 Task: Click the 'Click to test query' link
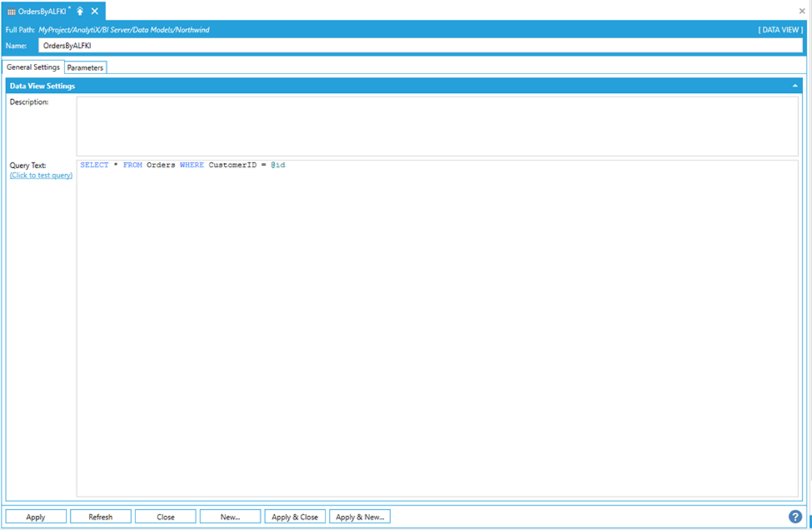click(41, 176)
